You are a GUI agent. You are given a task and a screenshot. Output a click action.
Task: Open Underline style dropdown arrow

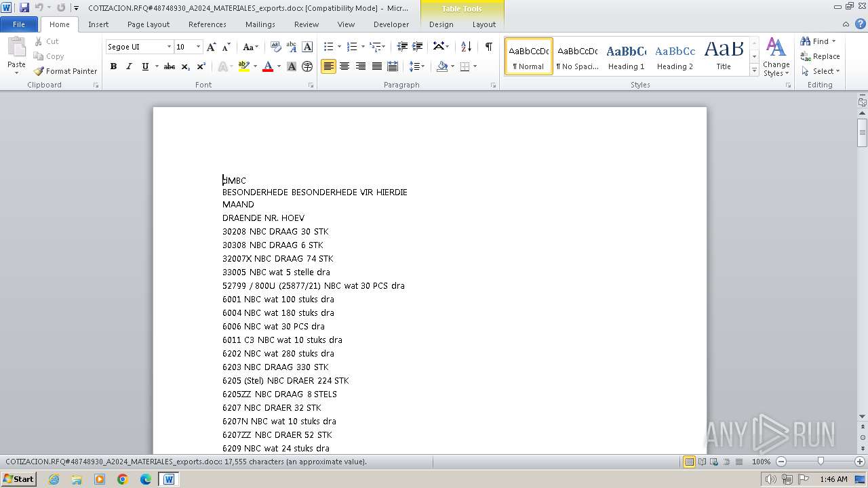(x=157, y=66)
